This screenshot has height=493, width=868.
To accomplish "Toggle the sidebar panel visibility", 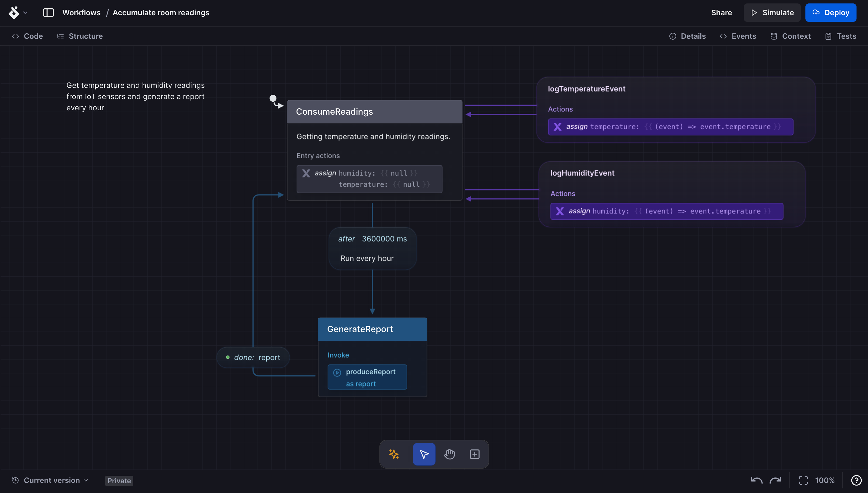I will click(x=48, y=13).
